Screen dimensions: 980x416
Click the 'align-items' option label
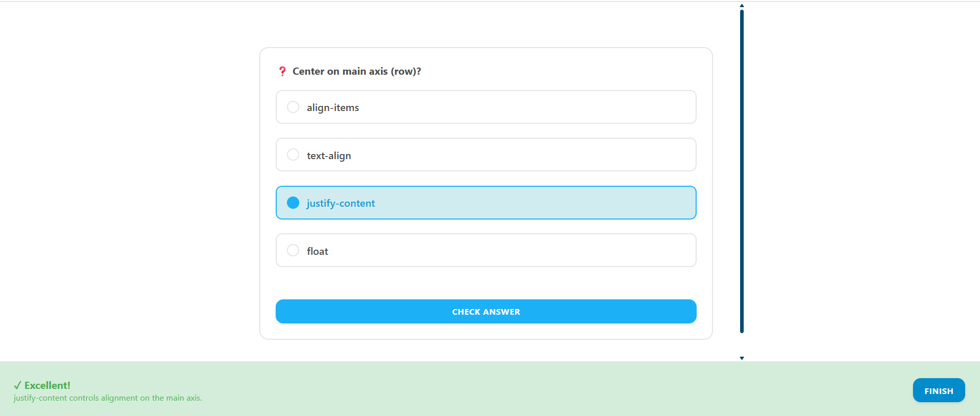[x=333, y=107]
